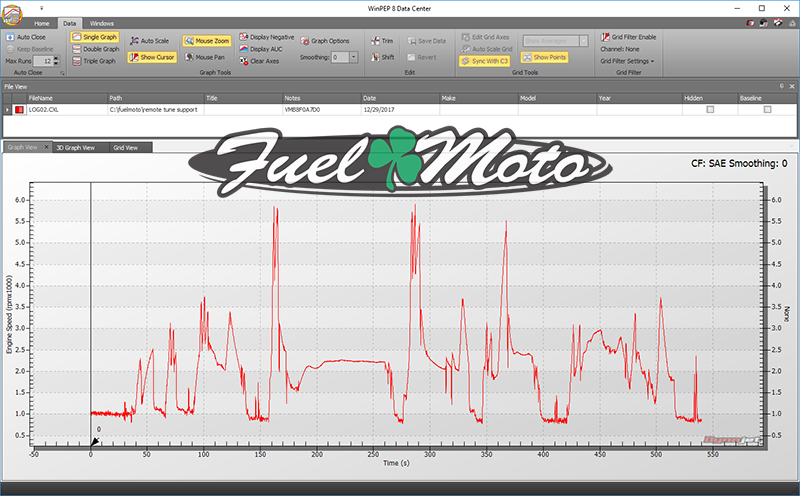Pin the File View panel
The height and width of the screenshot is (496, 800).
[782, 87]
